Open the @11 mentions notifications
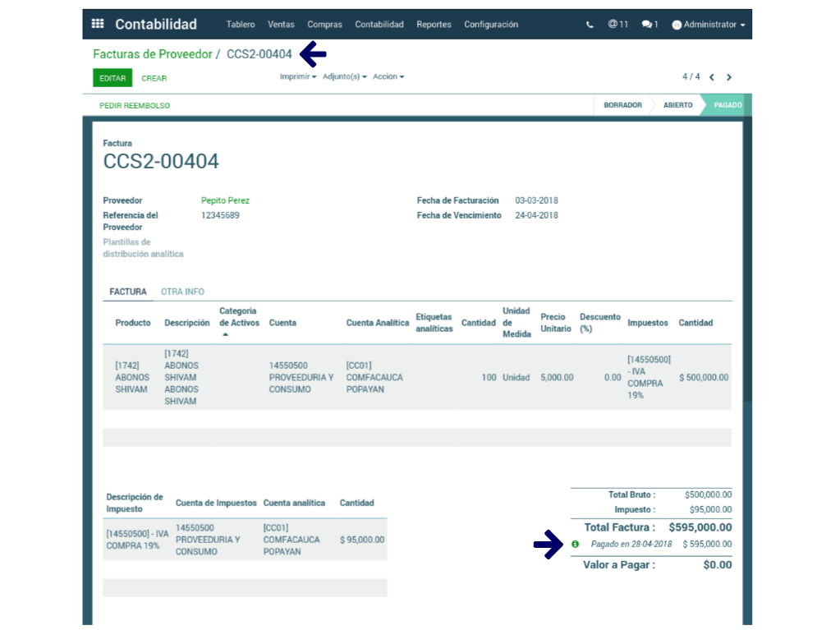 point(617,25)
